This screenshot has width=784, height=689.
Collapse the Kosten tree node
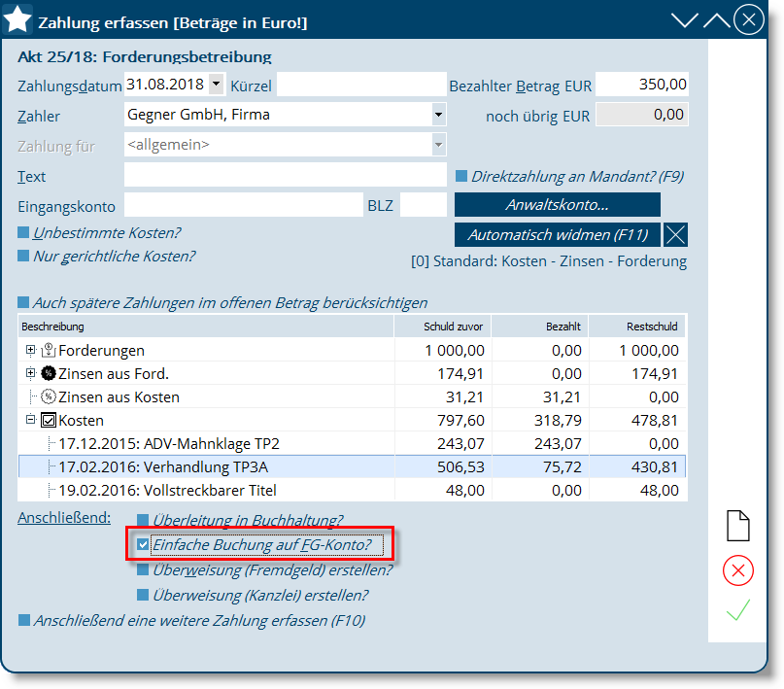tap(30, 420)
